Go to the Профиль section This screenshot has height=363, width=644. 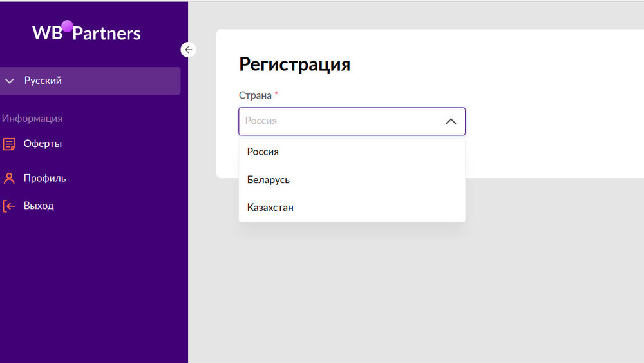(x=44, y=179)
